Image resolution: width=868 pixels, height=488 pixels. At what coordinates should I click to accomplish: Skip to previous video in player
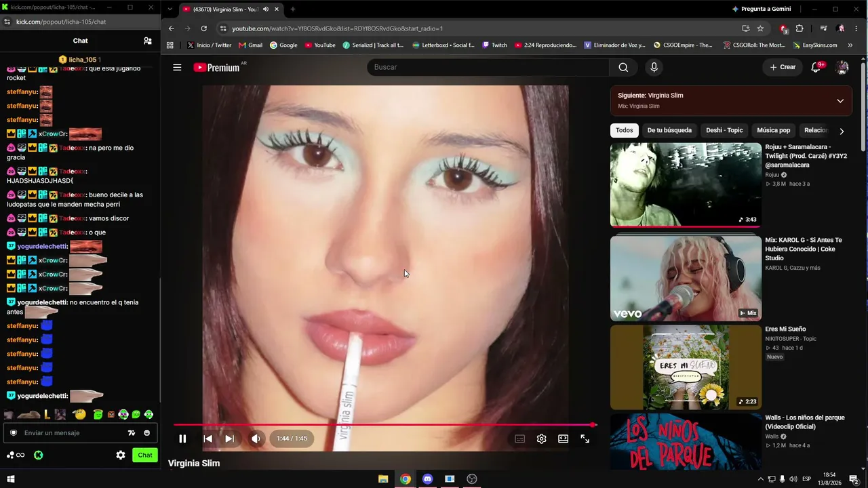(208, 439)
